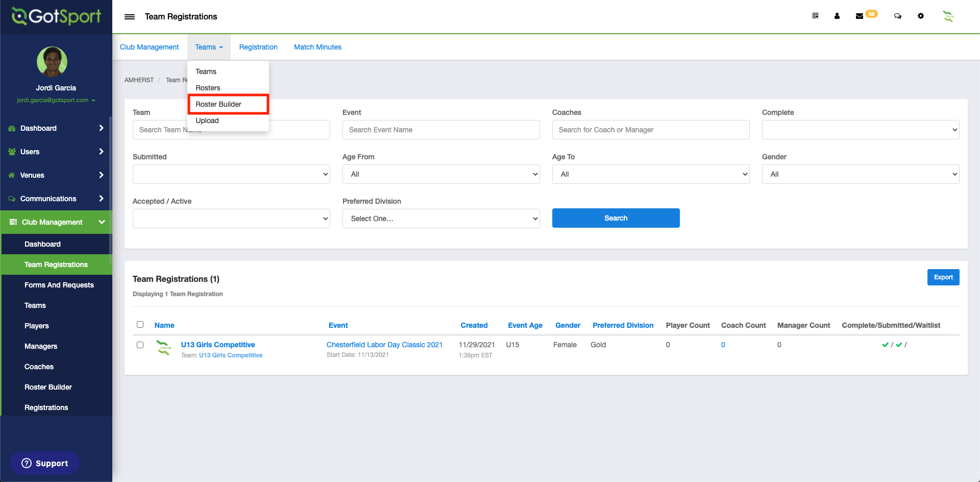Expand Venues chevron in sidebar
This screenshot has width=980, height=482.
(x=101, y=175)
